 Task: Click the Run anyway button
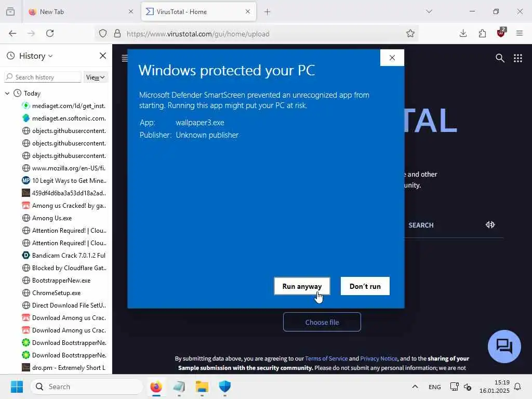pos(302,286)
